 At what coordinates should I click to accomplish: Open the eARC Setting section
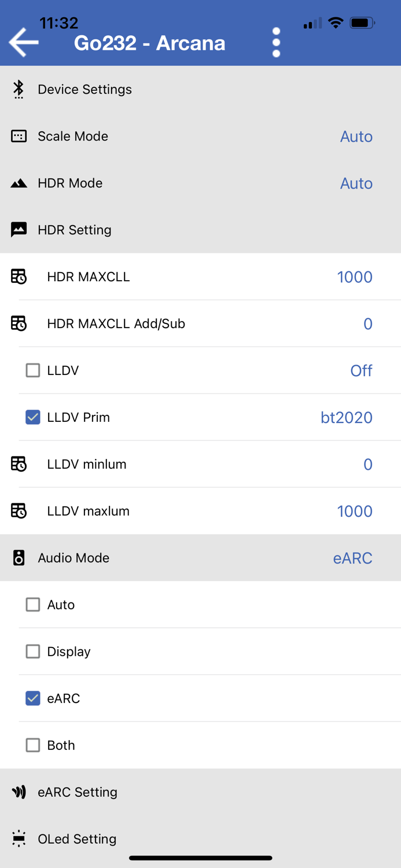click(x=78, y=792)
